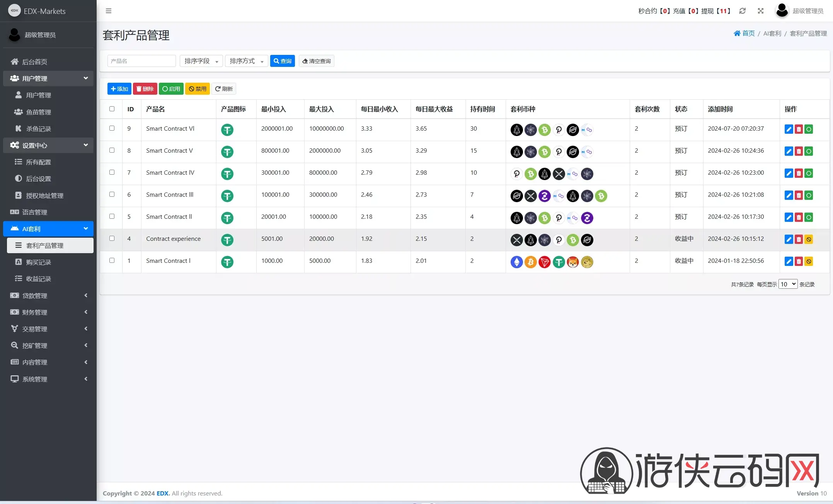Delete the Smart Contract V row
This screenshot has height=504, width=833.
pyautogui.click(x=799, y=151)
